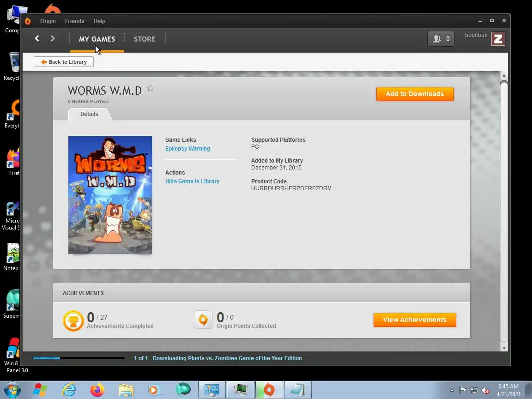Show hidden tray icons arrow
Viewport: 532px width, 399px height.
point(452,391)
